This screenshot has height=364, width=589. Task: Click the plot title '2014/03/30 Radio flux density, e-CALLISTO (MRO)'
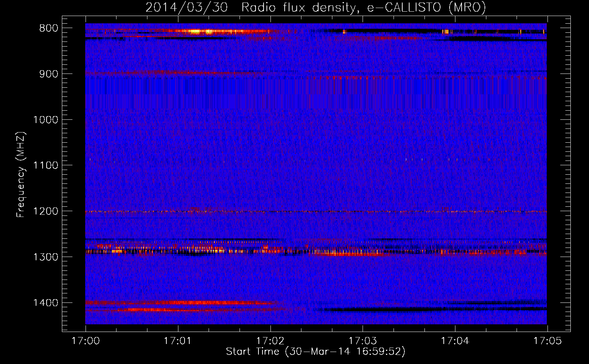click(x=316, y=8)
